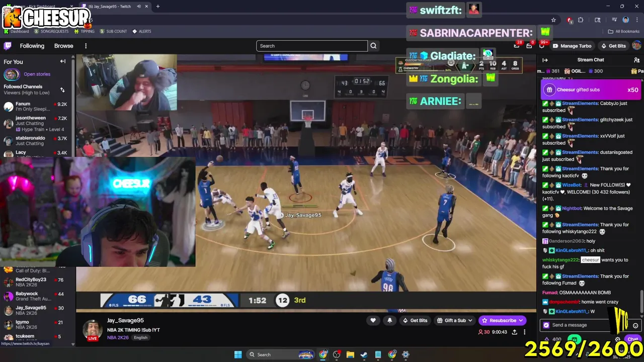Open the emote picker in chat box
644x362 pixels.
635,325
